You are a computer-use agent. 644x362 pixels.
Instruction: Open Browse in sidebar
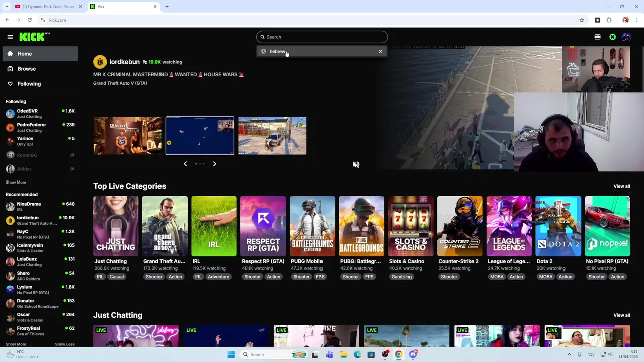(39, 69)
